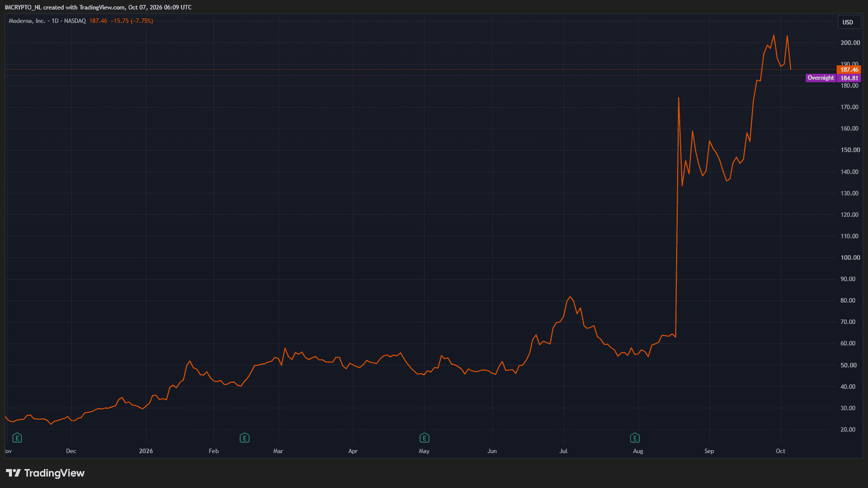Screen dimensions: 868x488
Task: Select the Sep label on the time axis
Action: [709, 451]
